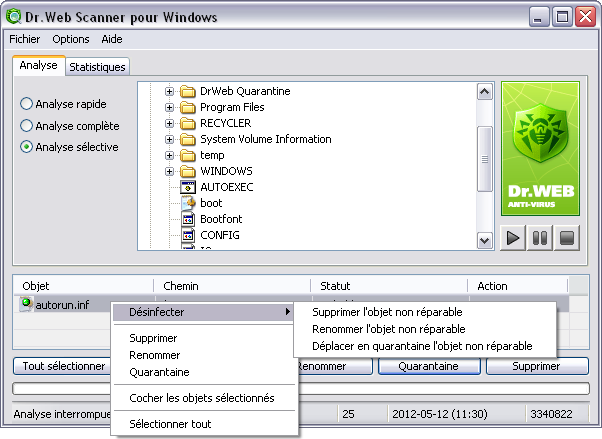Switch to the Statistiques tab
Image resolution: width=602 pixels, height=439 pixels.
(x=97, y=67)
